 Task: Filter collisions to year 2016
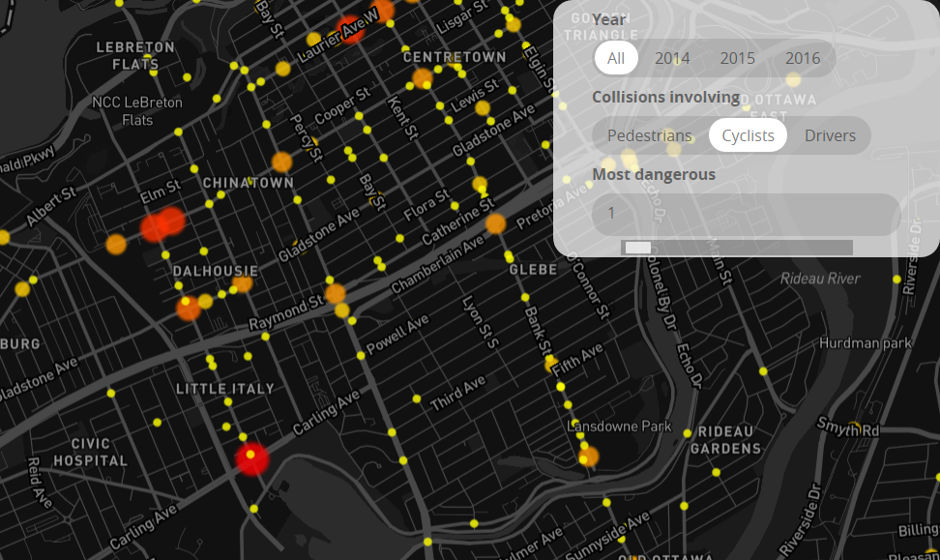click(x=803, y=58)
